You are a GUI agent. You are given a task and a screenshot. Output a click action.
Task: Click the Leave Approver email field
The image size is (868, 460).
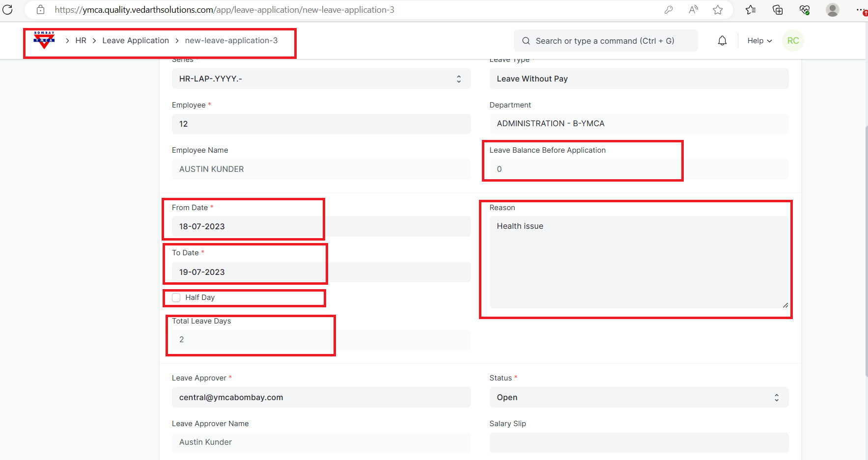(321, 397)
